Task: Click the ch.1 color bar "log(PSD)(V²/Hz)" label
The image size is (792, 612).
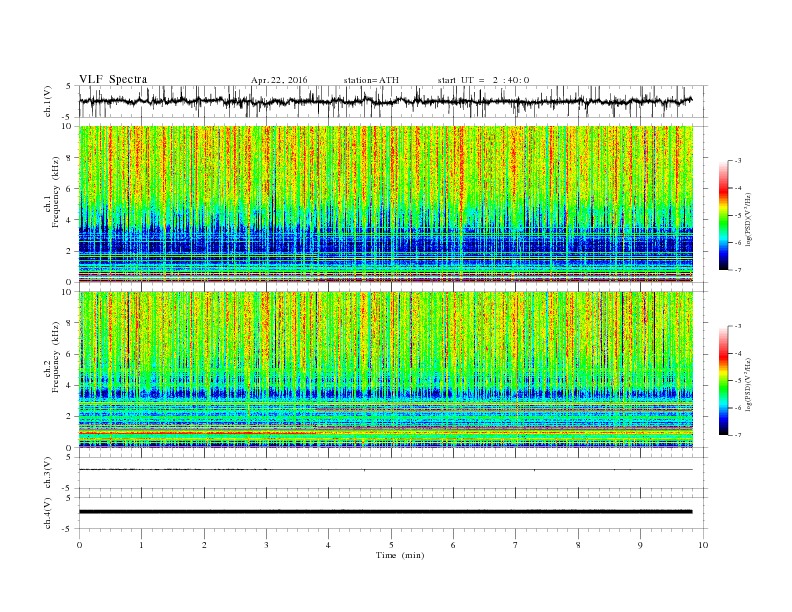Action: (x=748, y=218)
